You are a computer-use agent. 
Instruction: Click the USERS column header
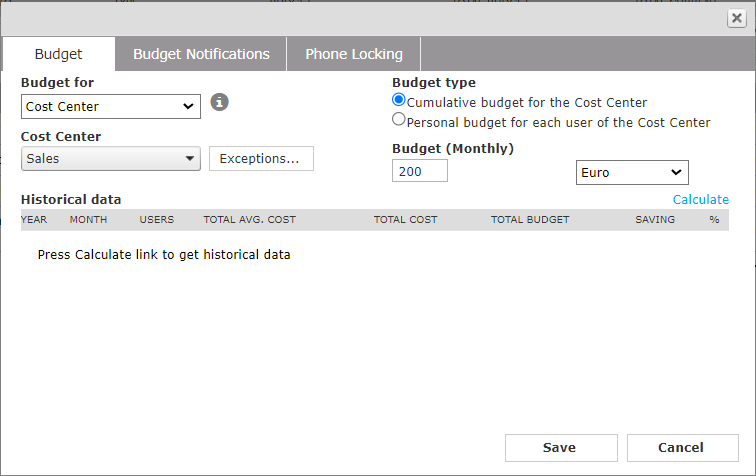point(157,219)
